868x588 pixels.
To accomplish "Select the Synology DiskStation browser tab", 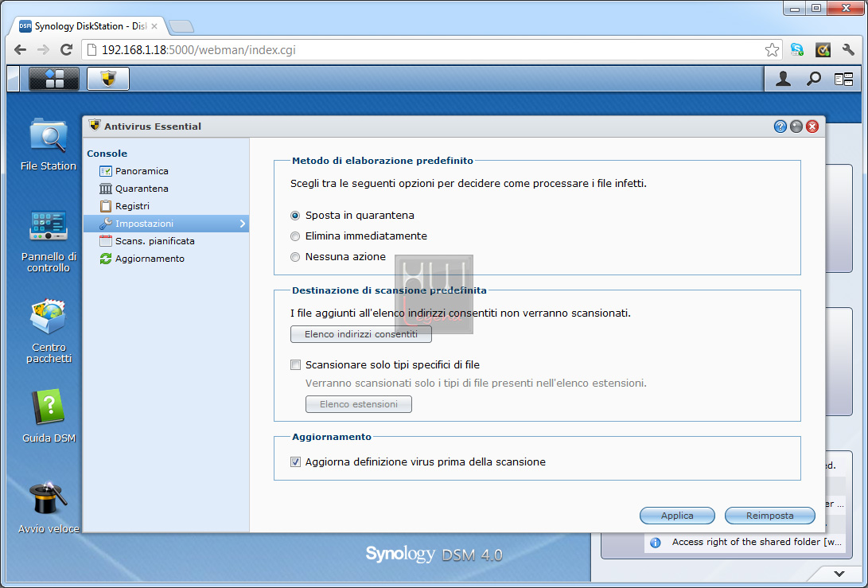I will coord(88,26).
